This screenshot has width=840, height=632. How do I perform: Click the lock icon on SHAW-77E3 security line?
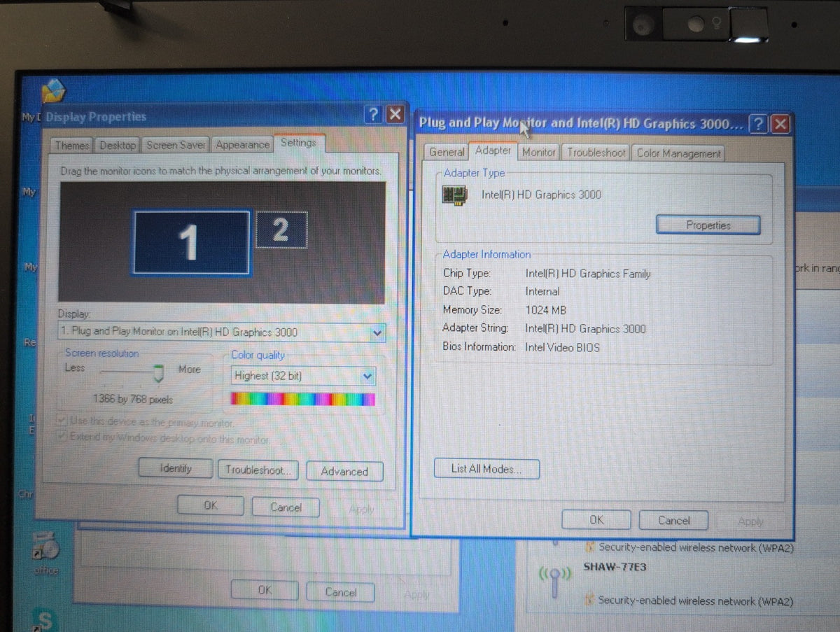pyautogui.click(x=589, y=601)
